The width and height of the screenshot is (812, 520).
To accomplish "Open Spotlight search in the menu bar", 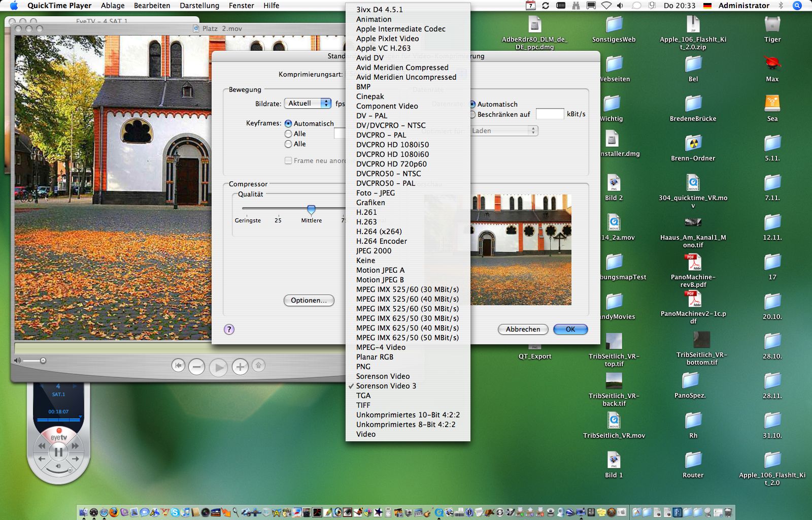I will tap(797, 6).
